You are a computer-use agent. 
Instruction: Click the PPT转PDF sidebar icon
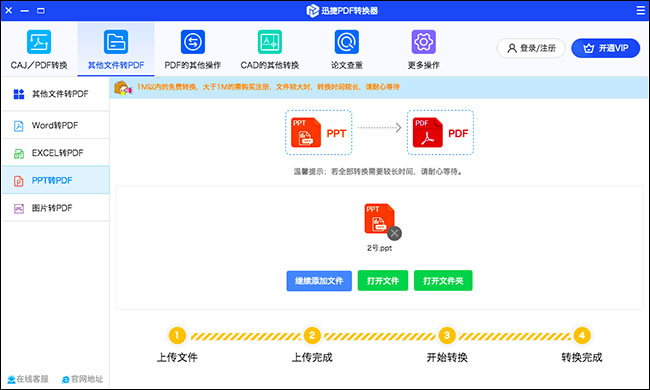[x=19, y=181]
